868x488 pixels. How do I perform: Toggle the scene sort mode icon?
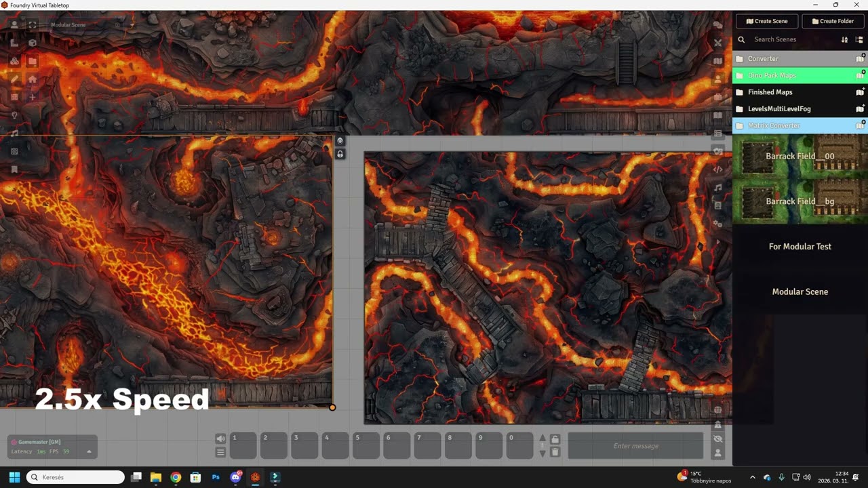click(x=845, y=40)
